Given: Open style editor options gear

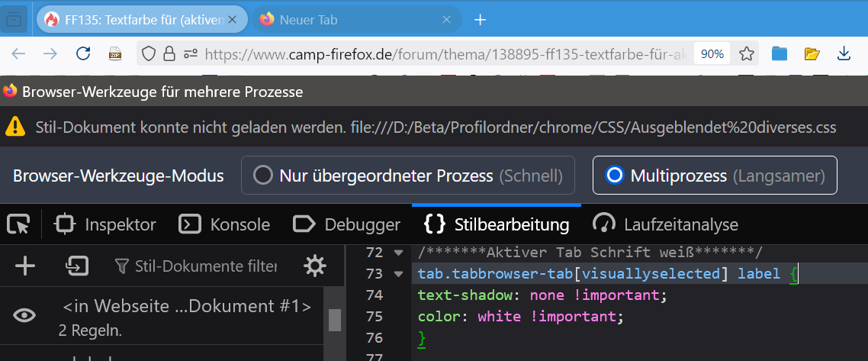Looking at the screenshot, I should [x=314, y=266].
